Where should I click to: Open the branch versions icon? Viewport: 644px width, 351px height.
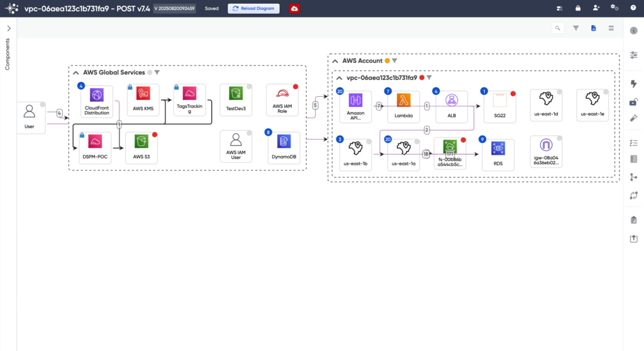634,177
